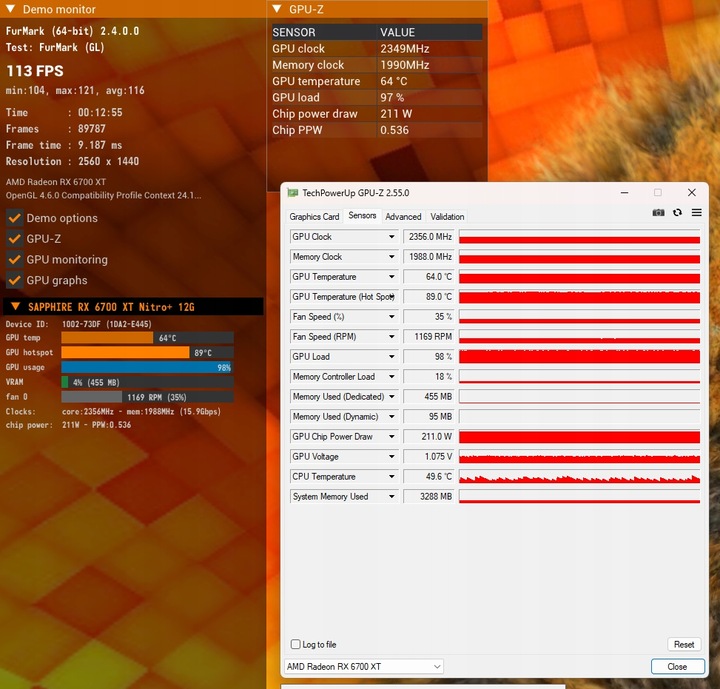Screen dimensions: 720x689
Task: Disable the GPU monitoring checkbox
Action: point(15,260)
